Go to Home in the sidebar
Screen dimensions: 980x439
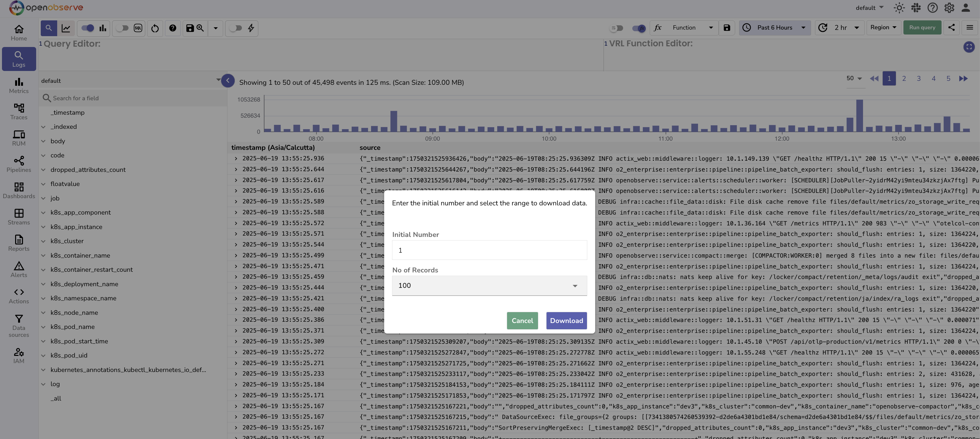click(19, 33)
